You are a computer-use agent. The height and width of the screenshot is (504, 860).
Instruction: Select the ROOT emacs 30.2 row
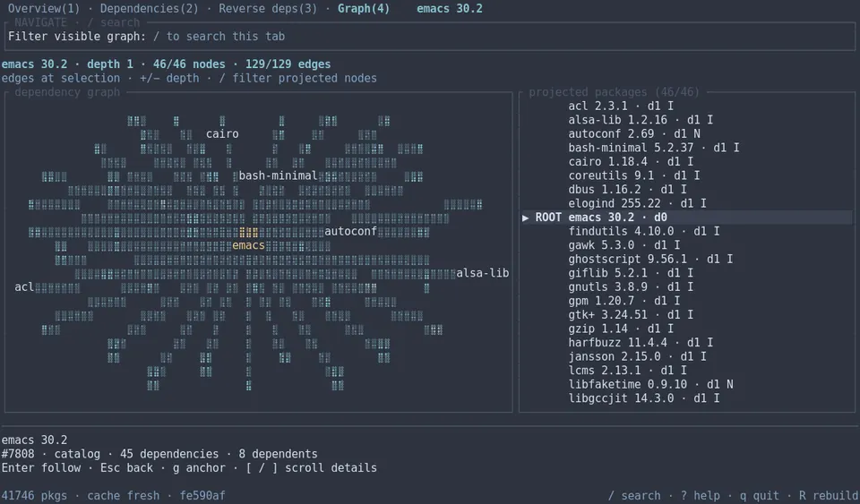(x=687, y=218)
